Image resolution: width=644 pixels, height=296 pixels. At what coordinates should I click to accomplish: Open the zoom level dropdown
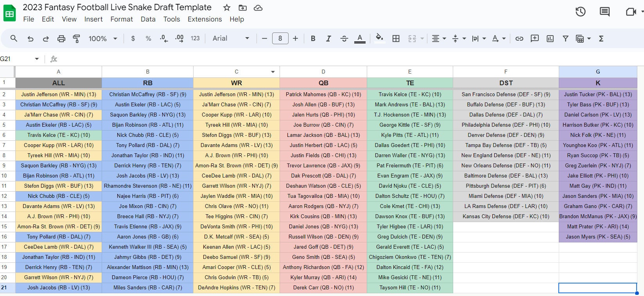(103, 38)
